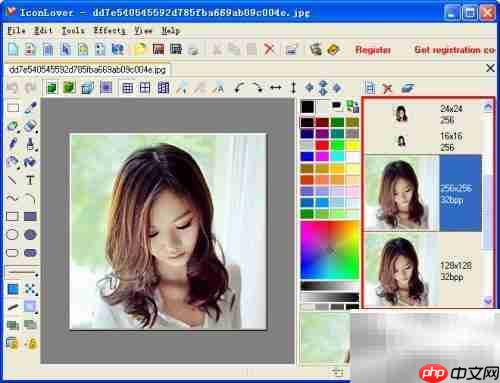The height and width of the screenshot is (383, 500).
Task: Select the 128x128 32bpp icon format
Action: pyautogui.click(x=423, y=270)
